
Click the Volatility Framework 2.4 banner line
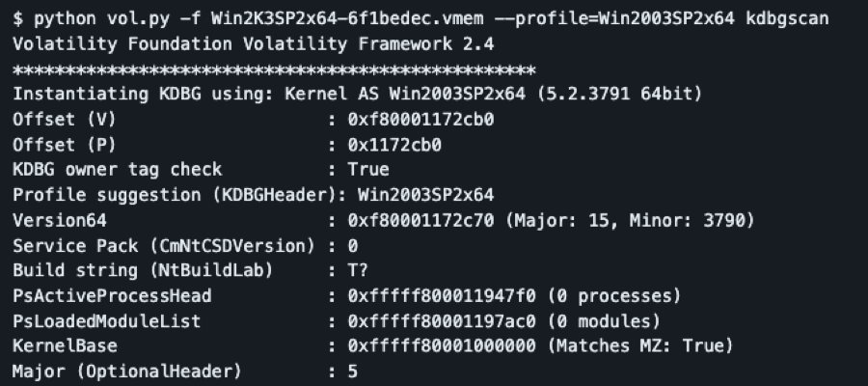point(254,44)
